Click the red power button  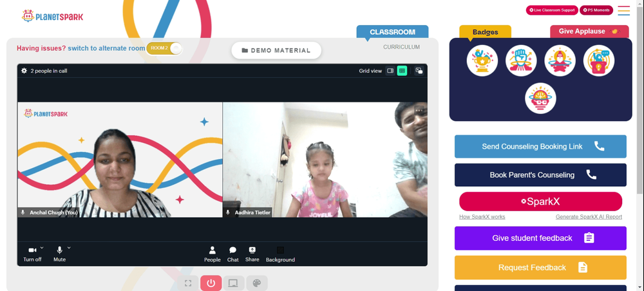[211, 283]
